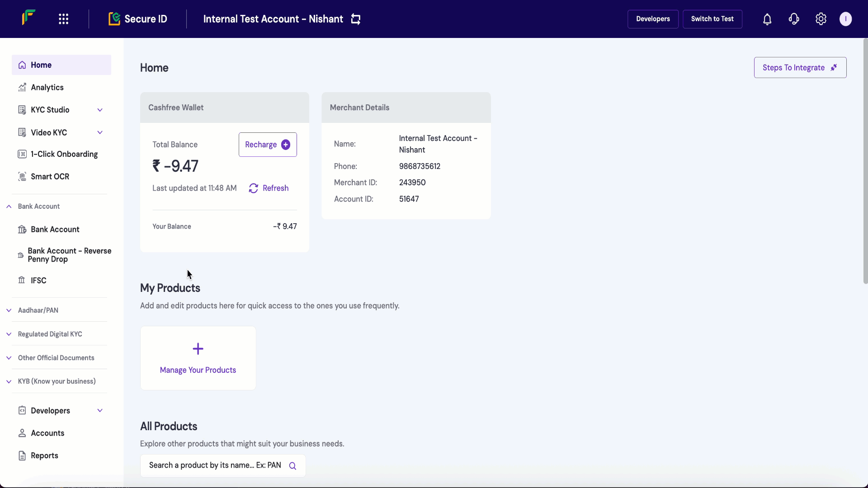This screenshot has height=488, width=868.
Task: Go to Reports in the sidebar
Action: (x=44, y=455)
